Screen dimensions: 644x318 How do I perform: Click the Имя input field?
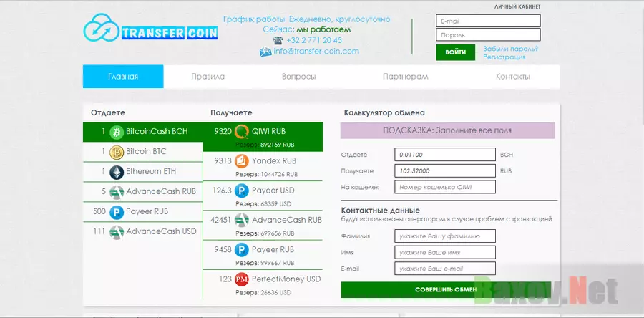445,252
